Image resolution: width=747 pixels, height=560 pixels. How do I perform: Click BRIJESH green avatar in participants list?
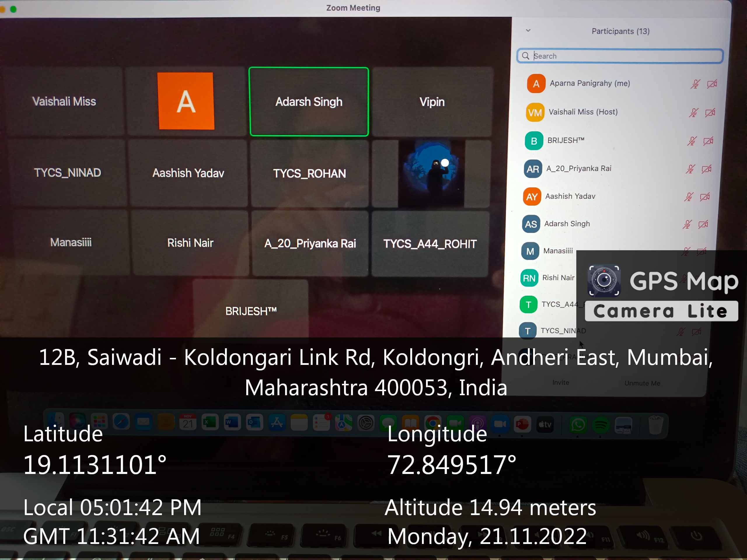pyautogui.click(x=534, y=141)
